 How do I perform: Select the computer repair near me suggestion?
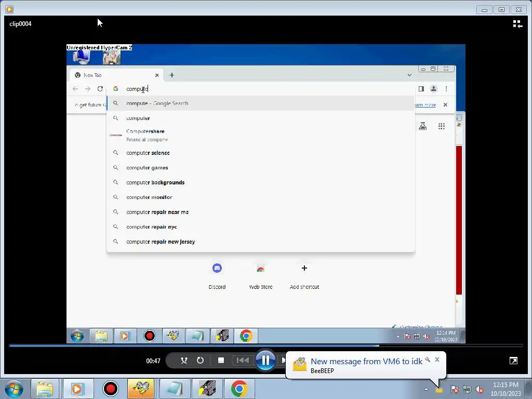click(261, 212)
